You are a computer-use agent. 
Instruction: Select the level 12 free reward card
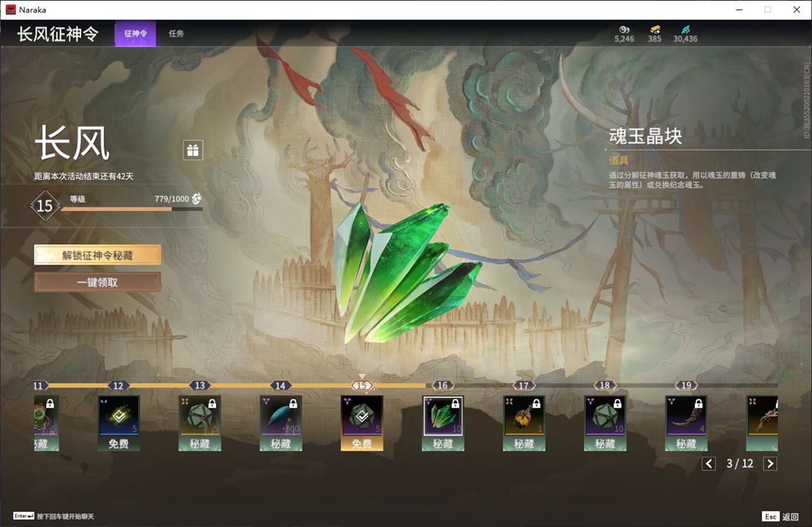click(x=119, y=423)
